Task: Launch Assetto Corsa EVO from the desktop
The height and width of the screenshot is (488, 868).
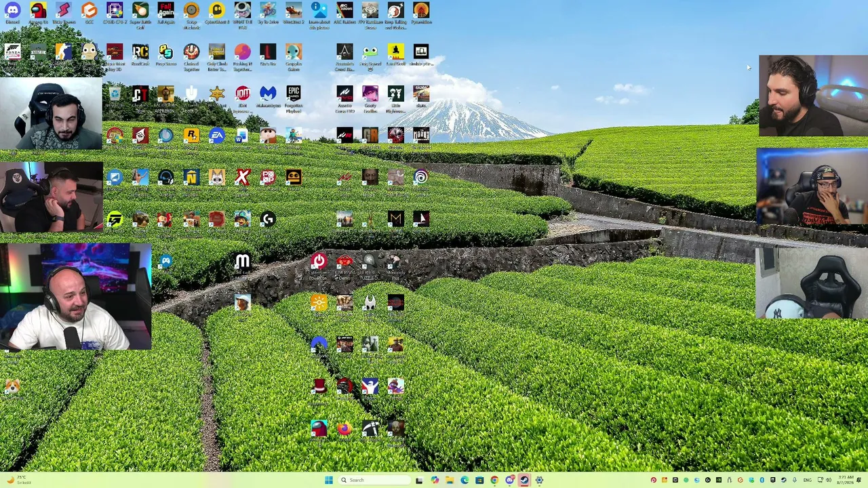Action: (x=344, y=99)
